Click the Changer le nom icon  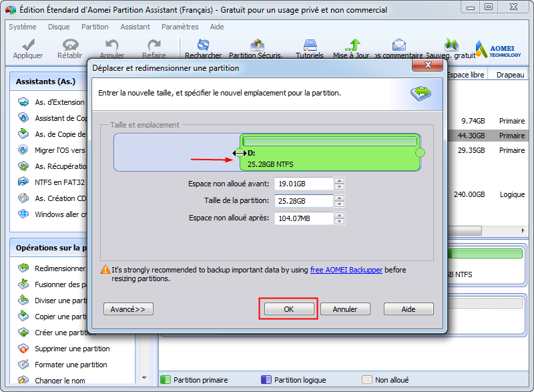coord(23,380)
